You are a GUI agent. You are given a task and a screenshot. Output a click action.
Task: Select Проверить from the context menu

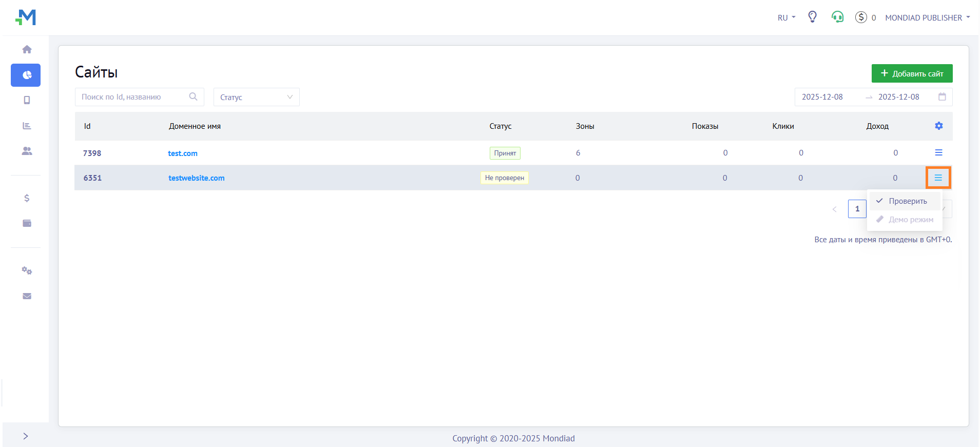907,201
